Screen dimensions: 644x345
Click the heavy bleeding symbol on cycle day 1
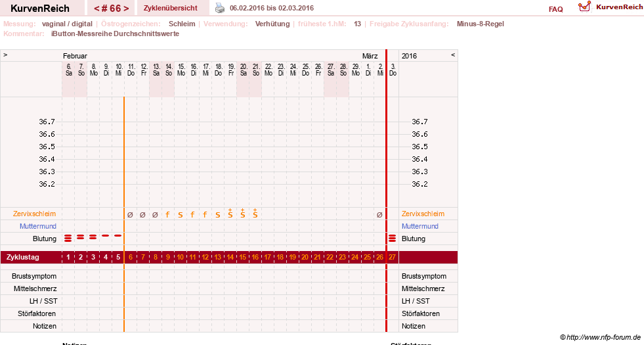[x=68, y=238]
